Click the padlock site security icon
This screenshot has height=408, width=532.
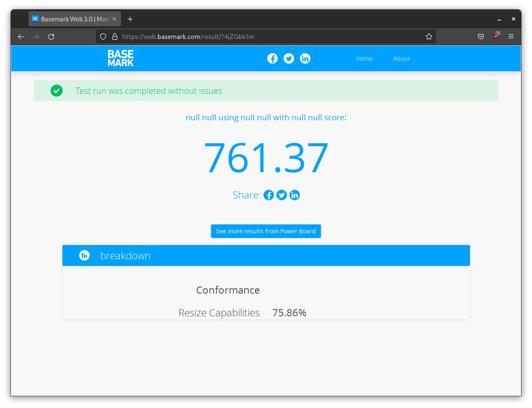115,36
